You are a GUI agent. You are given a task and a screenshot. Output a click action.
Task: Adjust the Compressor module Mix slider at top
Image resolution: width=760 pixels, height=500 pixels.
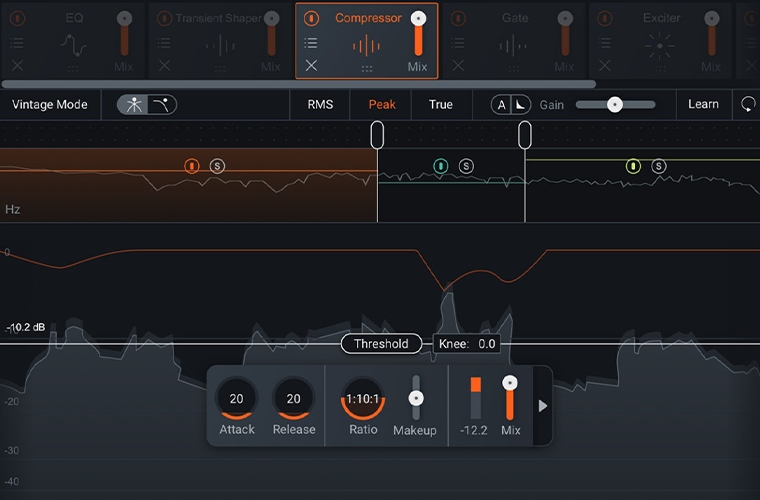[418, 34]
